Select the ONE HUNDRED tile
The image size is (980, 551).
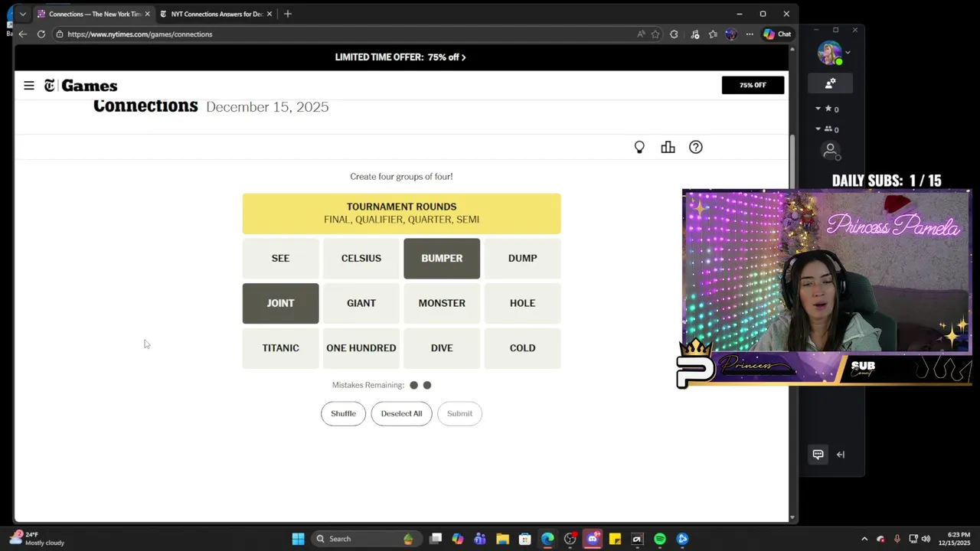click(x=361, y=348)
